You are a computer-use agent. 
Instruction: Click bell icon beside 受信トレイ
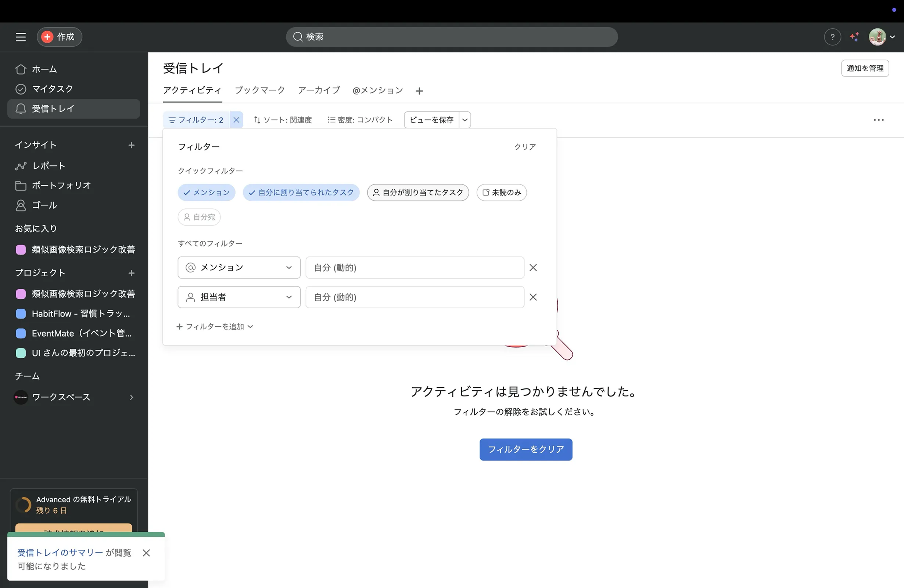point(21,109)
